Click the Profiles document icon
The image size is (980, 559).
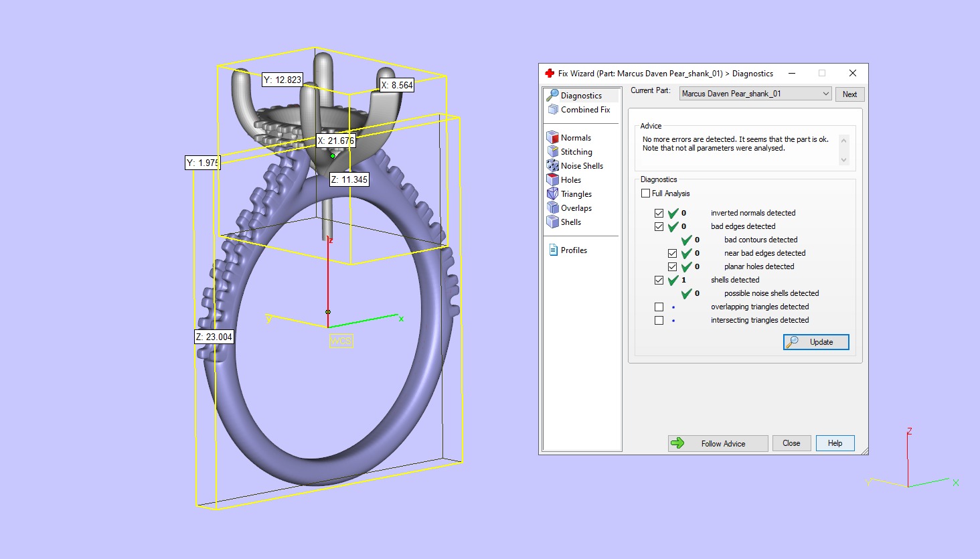(x=553, y=250)
